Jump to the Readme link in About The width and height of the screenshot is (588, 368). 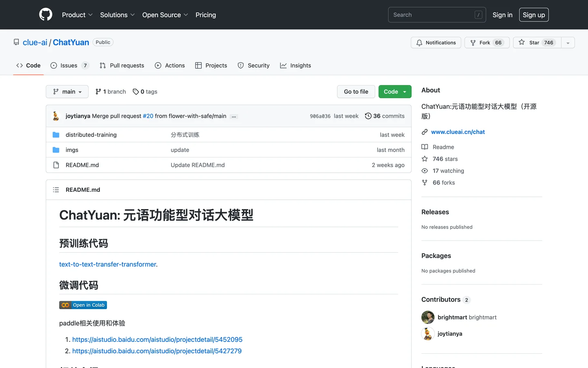[438, 147]
